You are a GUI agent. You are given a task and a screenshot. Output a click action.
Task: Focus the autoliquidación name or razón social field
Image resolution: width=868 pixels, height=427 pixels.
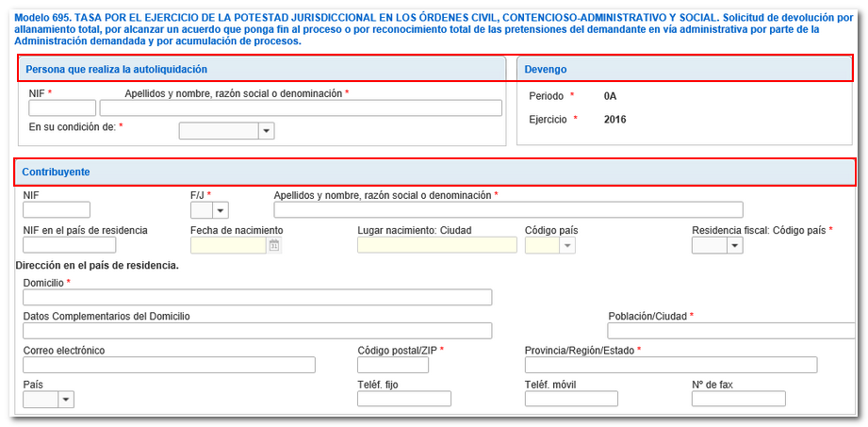pos(301,108)
